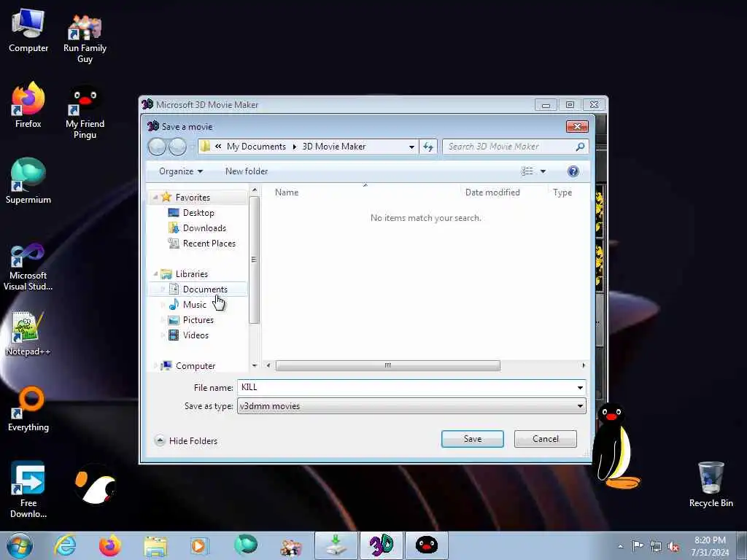Sort by the Name column header
This screenshot has width=747, height=560.
tap(287, 192)
